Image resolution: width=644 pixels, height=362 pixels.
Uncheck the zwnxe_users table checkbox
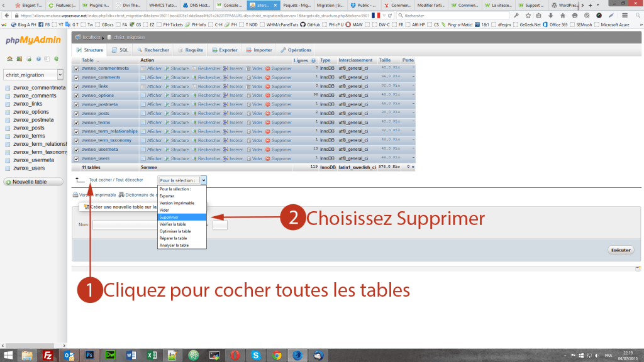tap(76, 159)
